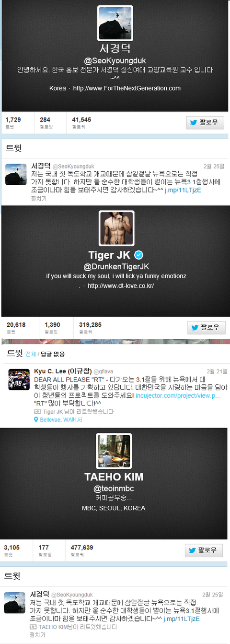Expand last tweet using 펼치기
The width and height of the screenshot is (230, 644).
(x=37, y=635)
